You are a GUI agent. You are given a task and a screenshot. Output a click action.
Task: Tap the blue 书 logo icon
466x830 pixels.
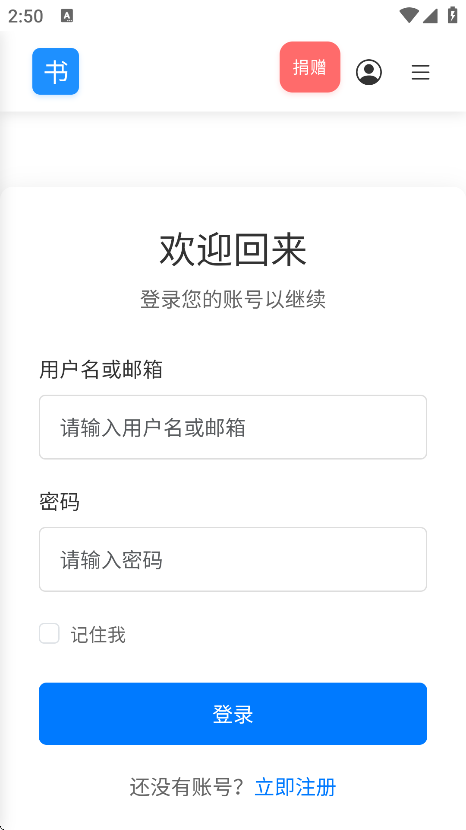coord(56,71)
